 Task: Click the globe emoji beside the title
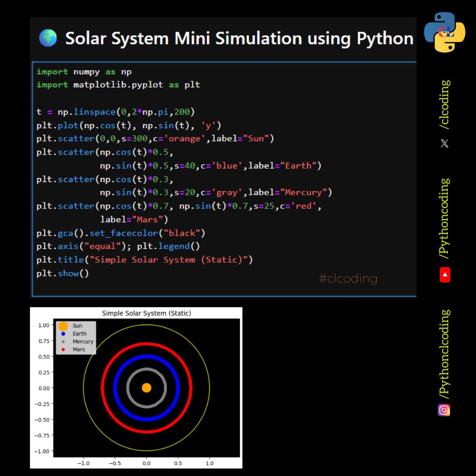coord(48,38)
